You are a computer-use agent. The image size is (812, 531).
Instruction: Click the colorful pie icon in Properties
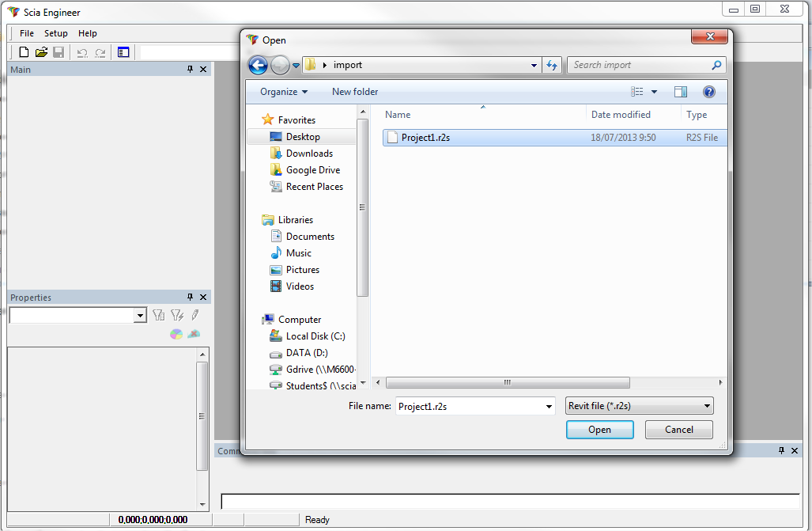[x=176, y=334]
